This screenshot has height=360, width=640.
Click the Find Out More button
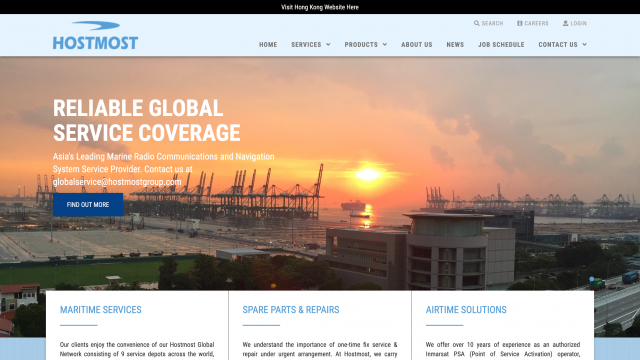tap(88, 204)
